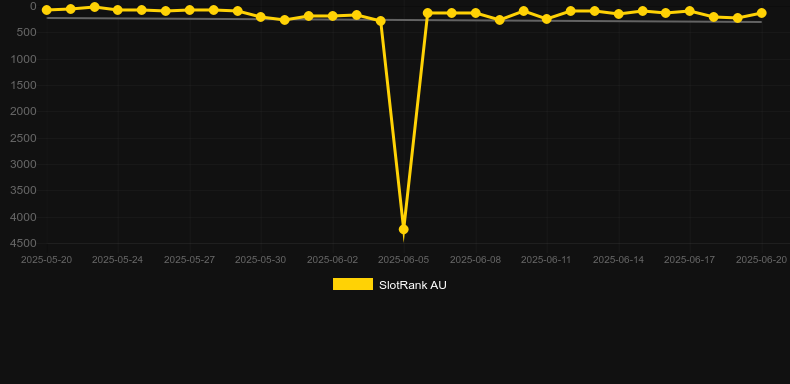Viewport: 790px width, 384px height.
Task: Click the yellow SlotRank AU legend swatch
Action: 353,284
